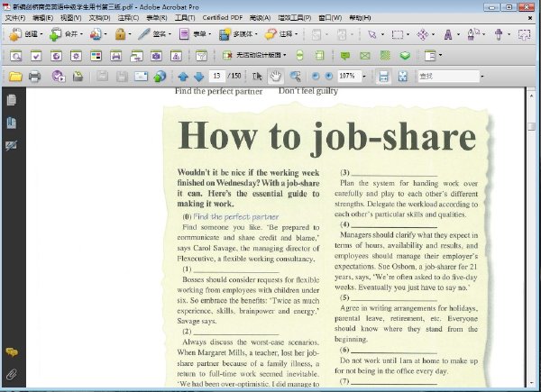Screen dimensions: 541x392
Task: Click the 查找 search input field
Action: point(448,76)
